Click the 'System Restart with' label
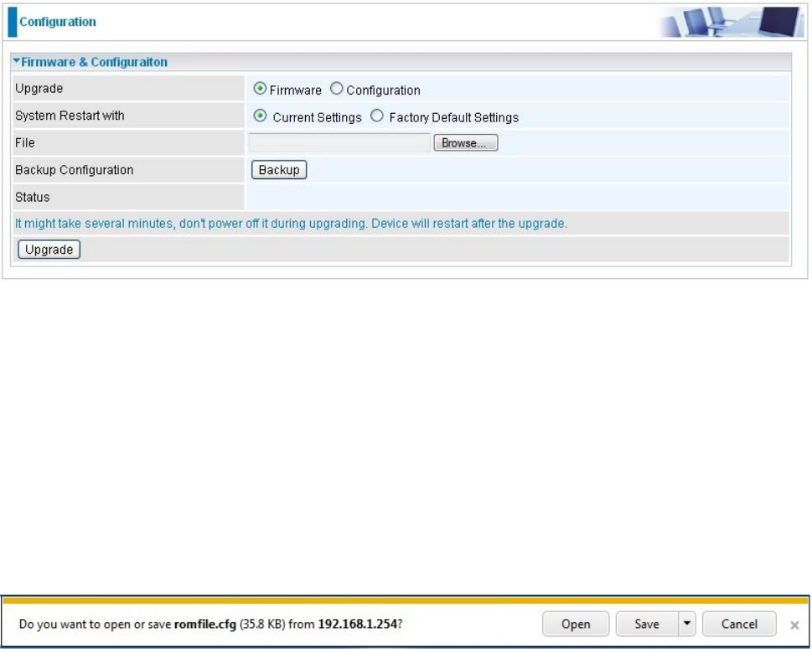The width and height of the screenshot is (812, 649). (x=70, y=116)
